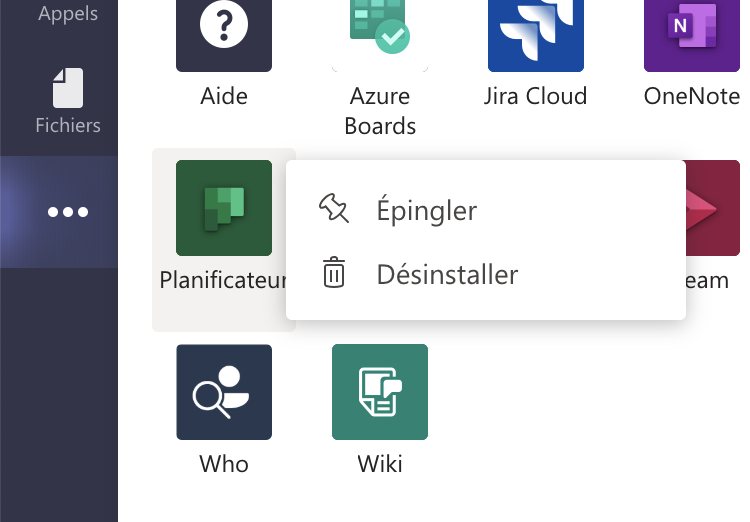
Task: Click the trash icon beside Désinstaller
Action: 333,273
